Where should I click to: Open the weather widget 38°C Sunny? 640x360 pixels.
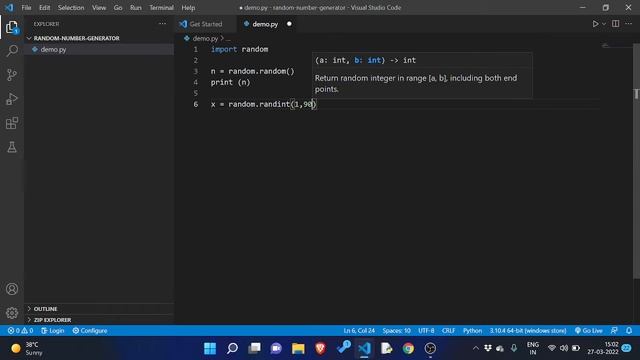(x=27, y=348)
